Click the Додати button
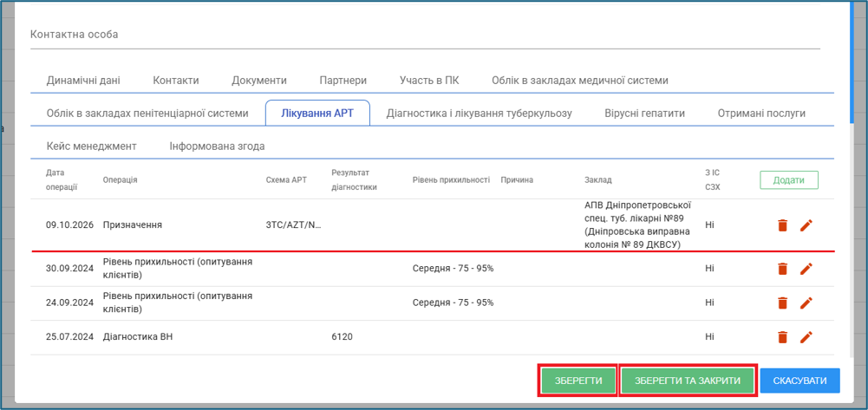 789,180
